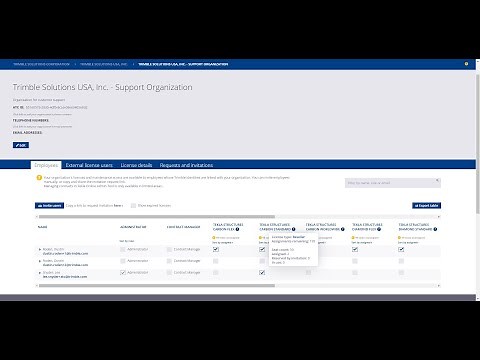This screenshot has width=480, height=360.
Task: Click Snyder, Lee email address
Action: (65, 277)
